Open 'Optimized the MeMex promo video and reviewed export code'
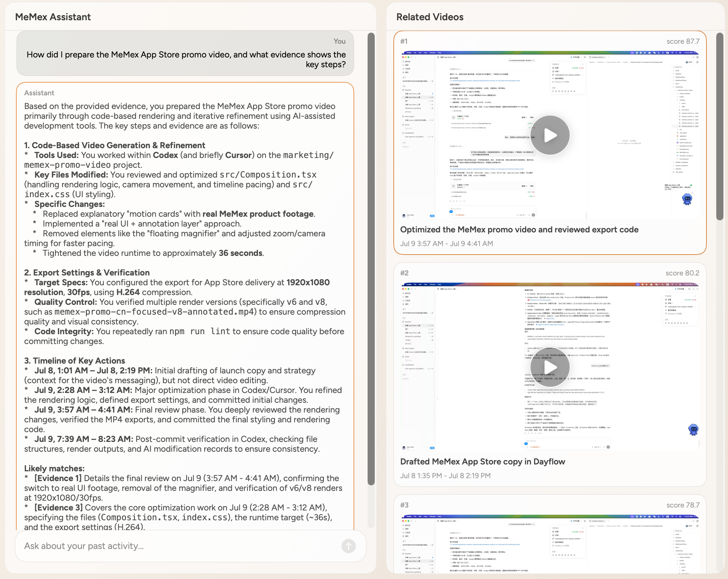Viewport: 728px width, 579px height. (519, 229)
